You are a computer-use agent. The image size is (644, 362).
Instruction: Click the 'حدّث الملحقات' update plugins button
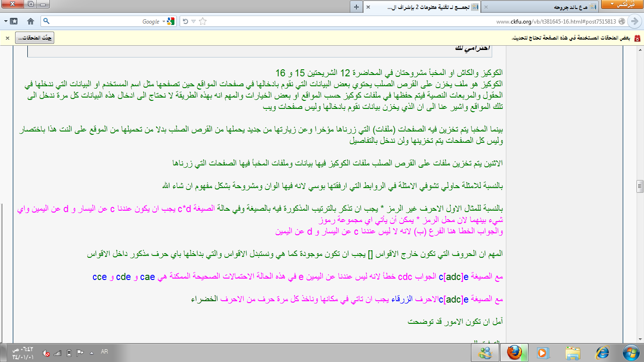click(35, 38)
